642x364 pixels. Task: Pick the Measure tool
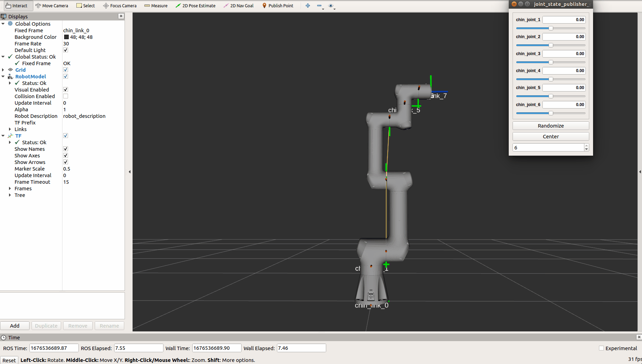[x=156, y=6]
